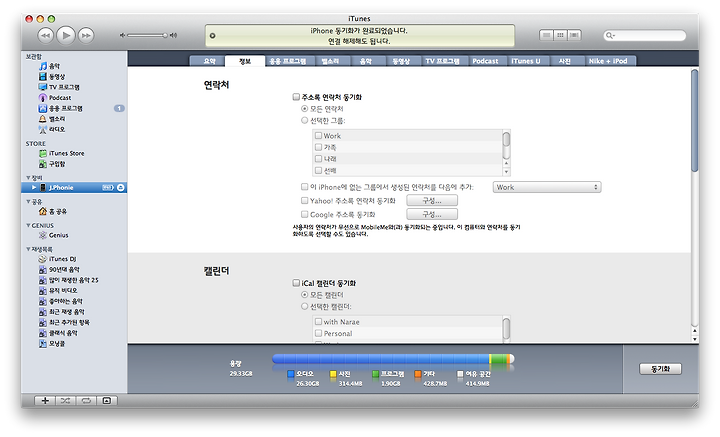
Task: Switch to the Nike + iPod tab
Action: (x=608, y=61)
